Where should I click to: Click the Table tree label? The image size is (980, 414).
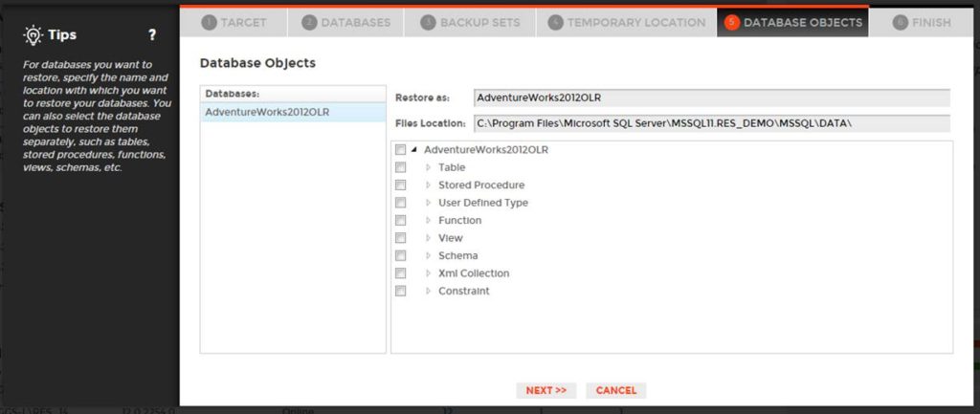coord(452,167)
